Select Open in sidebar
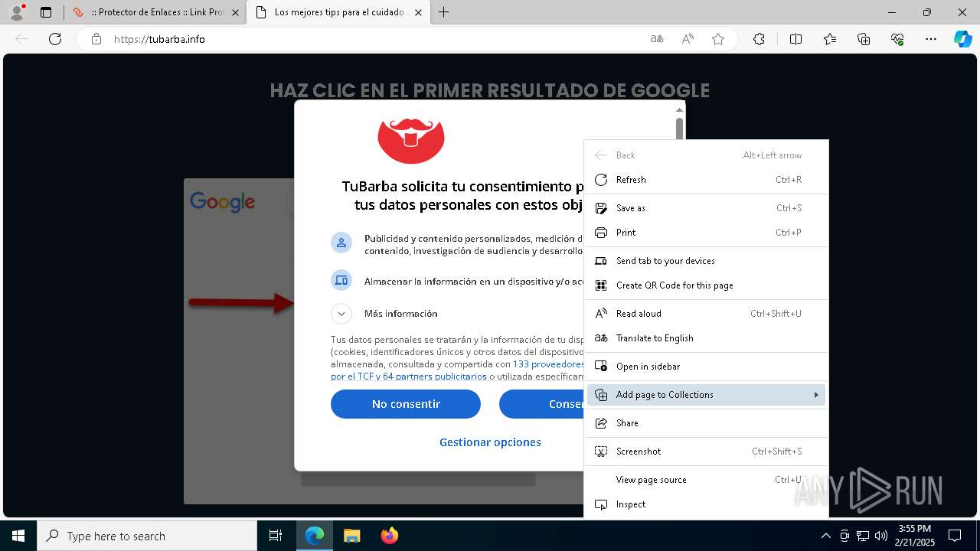The width and height of the screenshot is (980, 551). (706, 367)
